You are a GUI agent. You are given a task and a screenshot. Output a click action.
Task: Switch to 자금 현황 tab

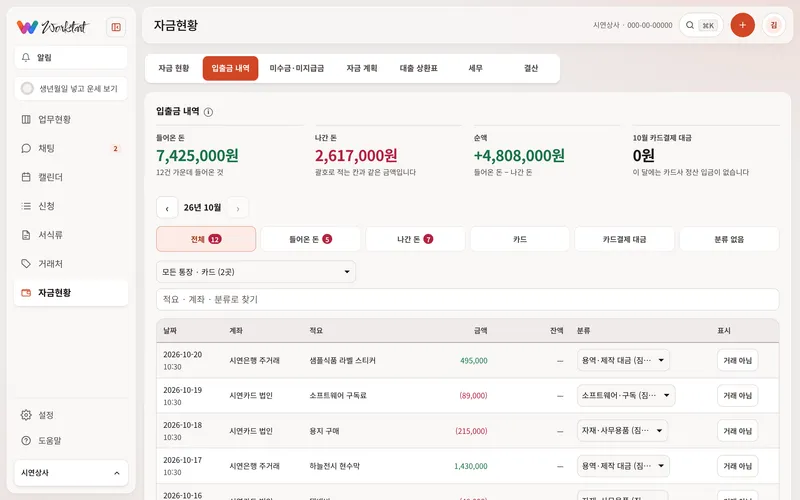(x=173, y=68)
